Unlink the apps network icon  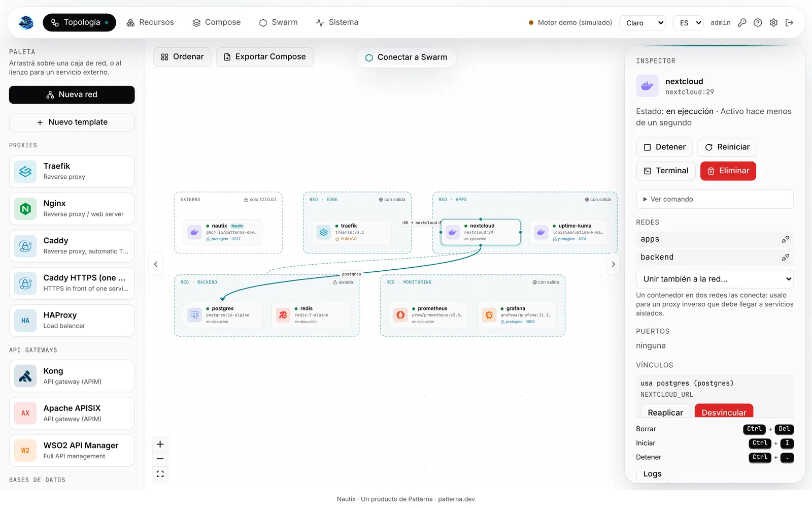click(785, 239)
